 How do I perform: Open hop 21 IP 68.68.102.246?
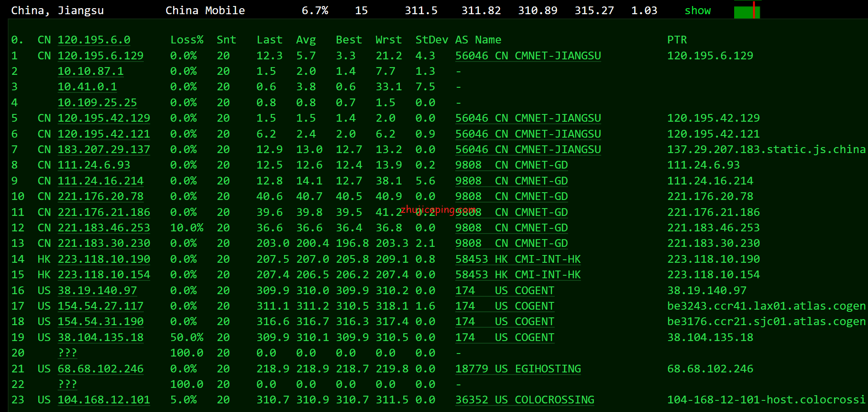pos(100,369)
